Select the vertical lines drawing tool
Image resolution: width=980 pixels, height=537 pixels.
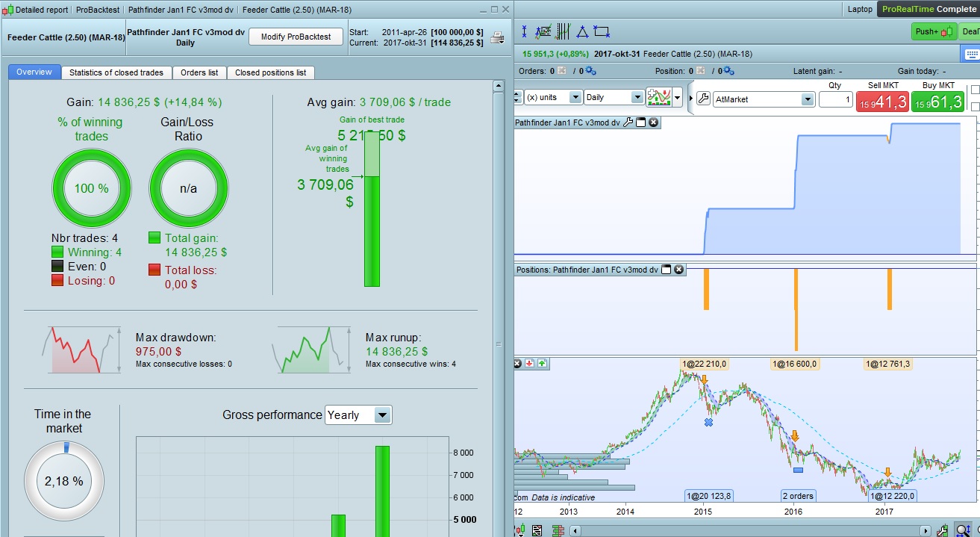tap(563, 31)
